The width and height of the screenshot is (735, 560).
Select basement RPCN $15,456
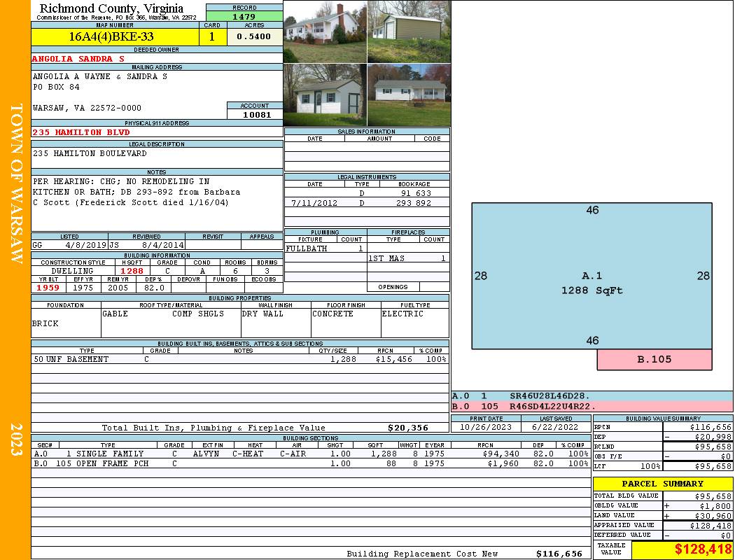coord(393,359)
